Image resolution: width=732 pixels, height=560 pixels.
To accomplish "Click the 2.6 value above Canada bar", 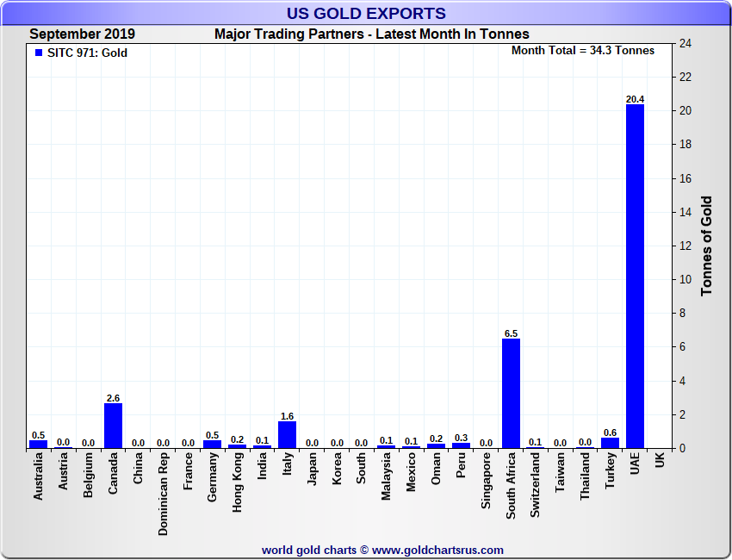I will 113,398.
